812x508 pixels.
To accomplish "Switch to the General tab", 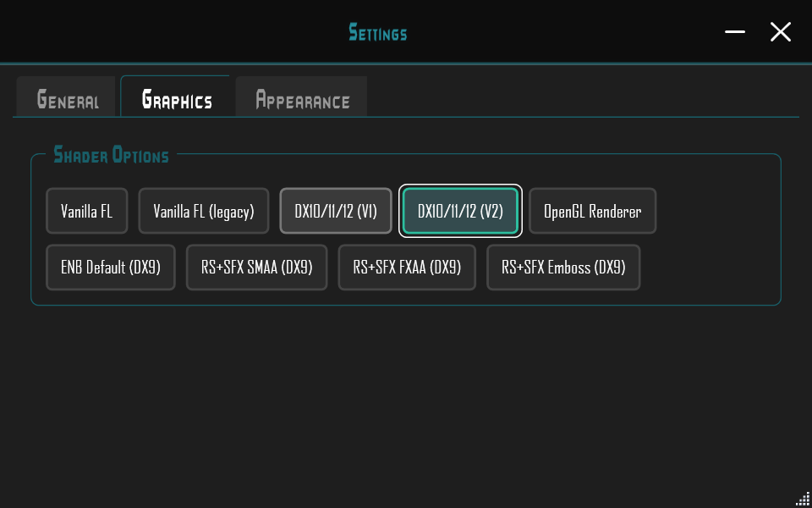I will tap(66, 97).
